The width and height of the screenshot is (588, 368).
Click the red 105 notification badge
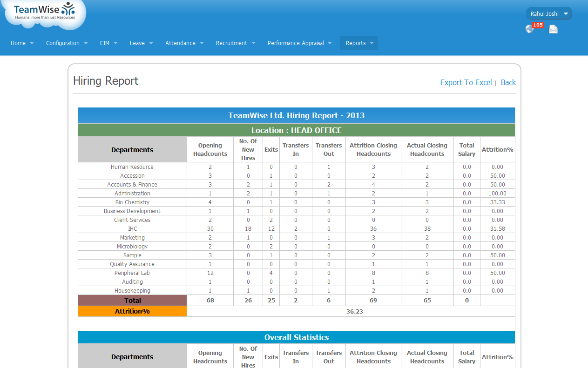coord(538,25)
